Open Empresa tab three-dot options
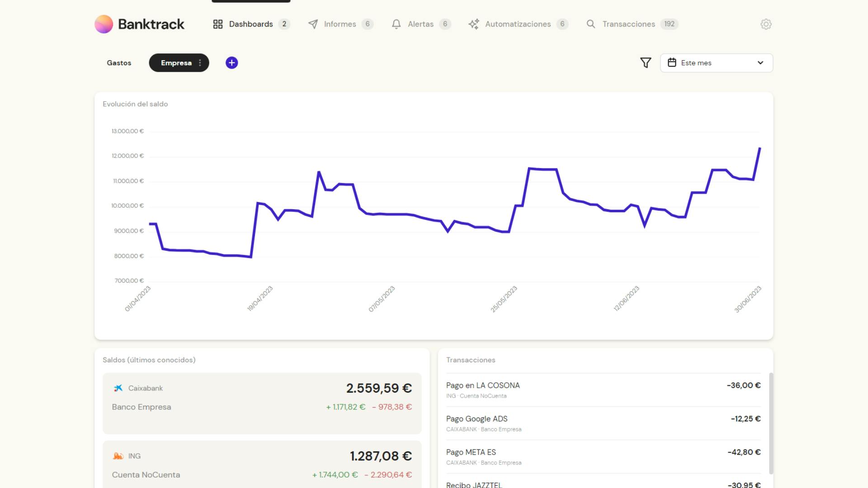This screenshot has height=488, width=868. click(200, 63)
